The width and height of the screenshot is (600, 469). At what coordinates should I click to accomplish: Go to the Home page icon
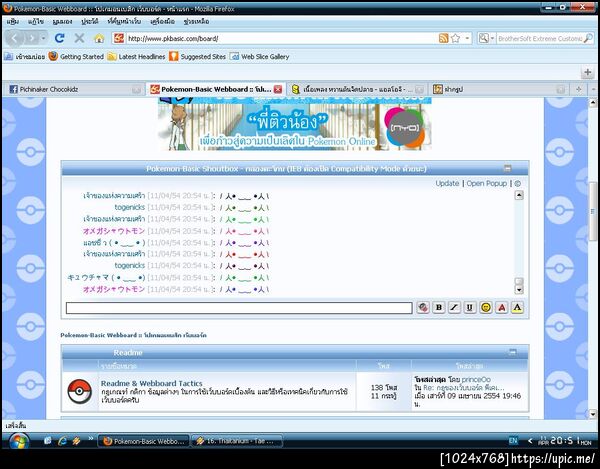click(99, 38)
